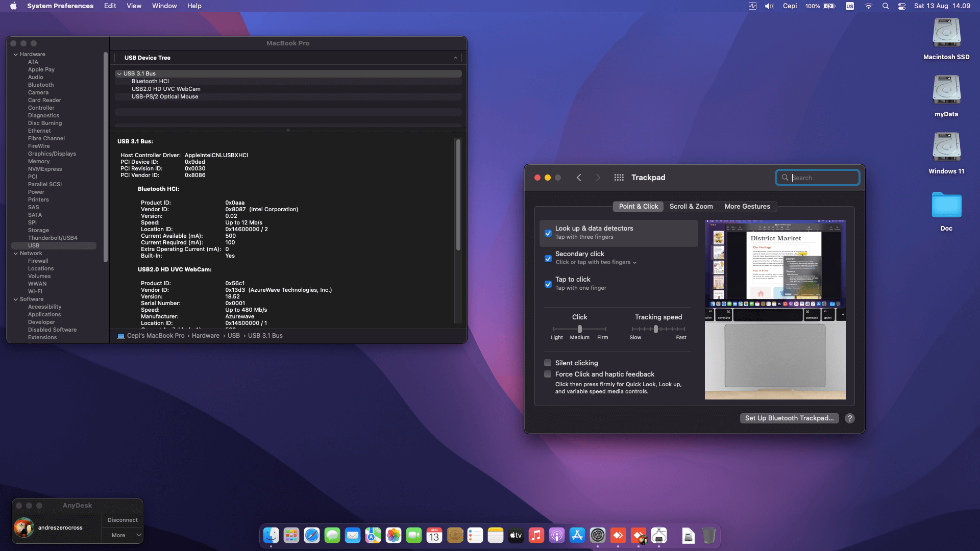
Task: Open the Secondary click gesture dropdown
Action: 634,262
